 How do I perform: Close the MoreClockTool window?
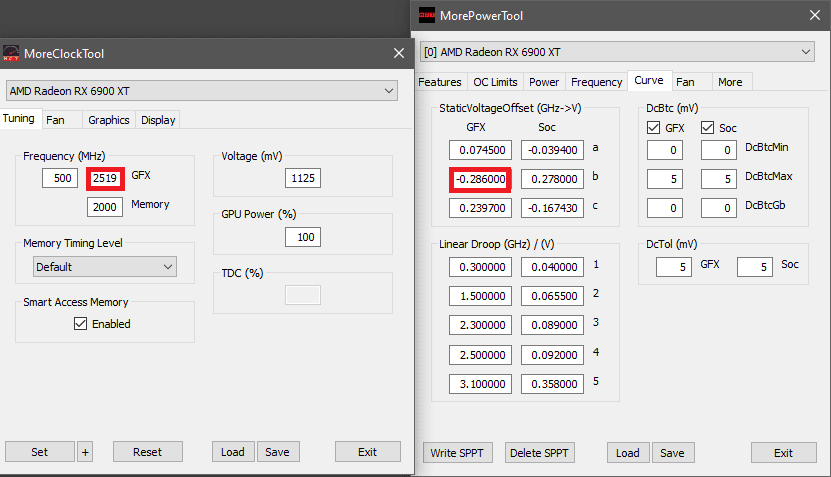(x=399, y=53)
